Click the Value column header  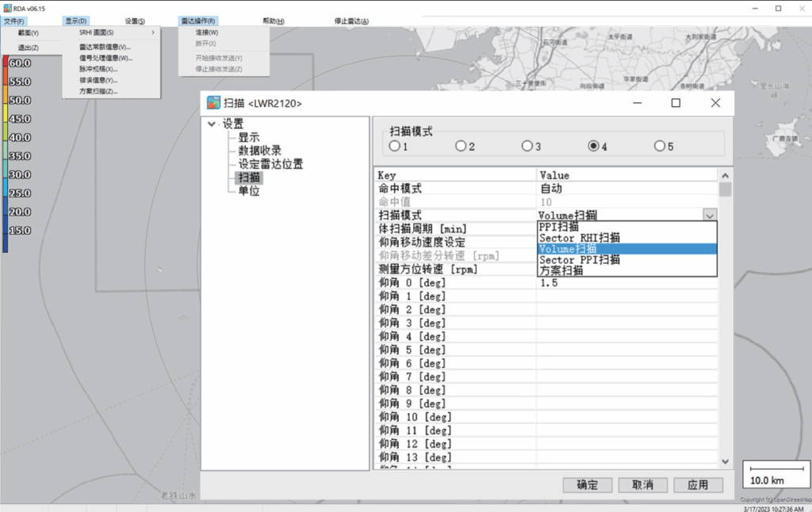pos(627,175)
